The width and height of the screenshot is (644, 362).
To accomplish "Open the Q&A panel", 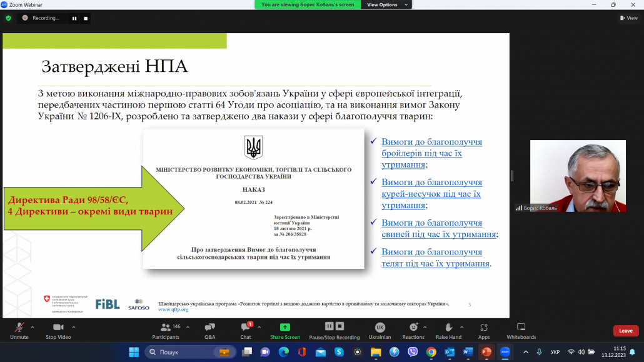I will pyautogui.click(x=209, y=328).
